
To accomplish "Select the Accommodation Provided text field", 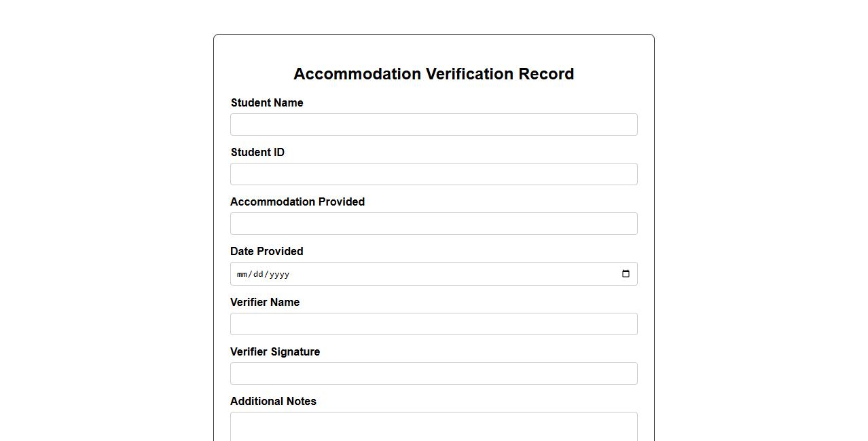I will click(x=433, y=224).
